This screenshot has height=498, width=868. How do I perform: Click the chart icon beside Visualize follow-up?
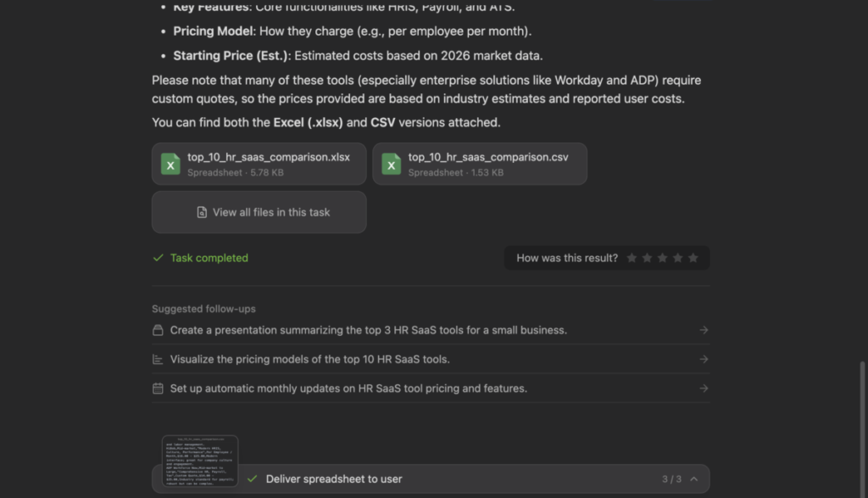(158, 359)
